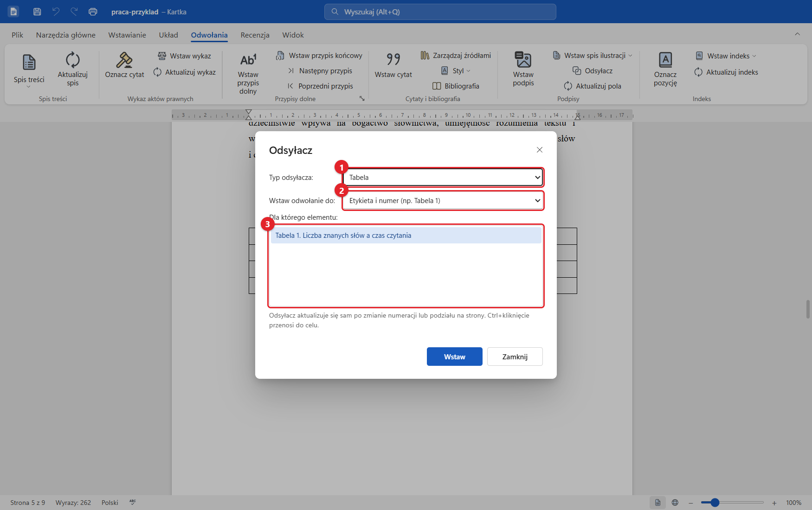The width and height of the screenshot is (812, 510).
Task: Collapse the ribbon with the chevron
Action: (797, 34)
